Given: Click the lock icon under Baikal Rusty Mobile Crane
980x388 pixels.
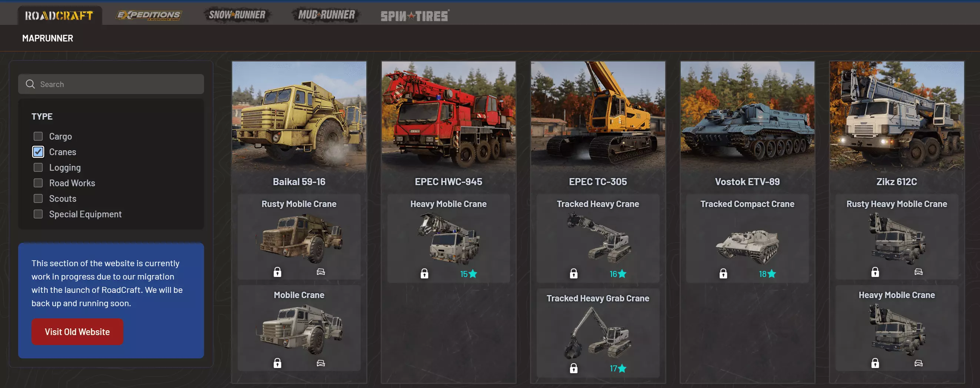Looking at the screenshot, I should coord(277,272).
